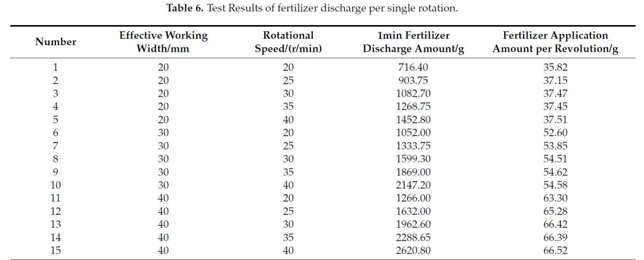Click the Effective Working Width/mm header
This screenshot has height=260, width=644.
coord(164,42)
